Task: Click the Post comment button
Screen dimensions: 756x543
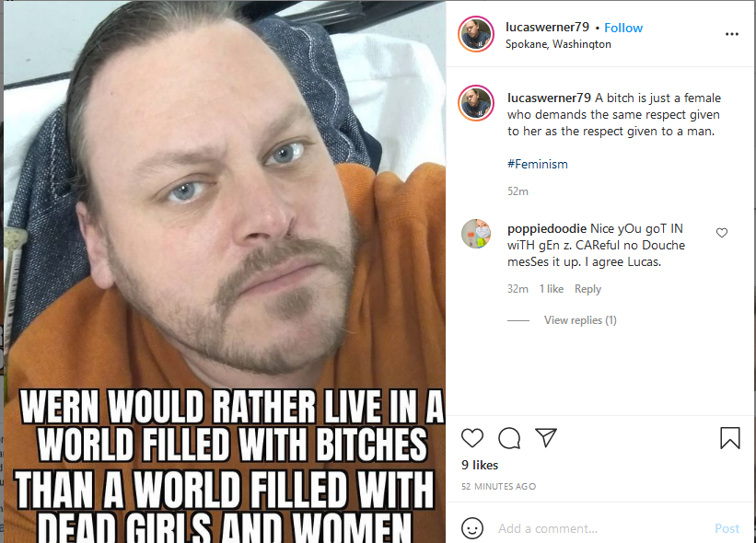Action: pyautogui.click(x=727, y=528)
